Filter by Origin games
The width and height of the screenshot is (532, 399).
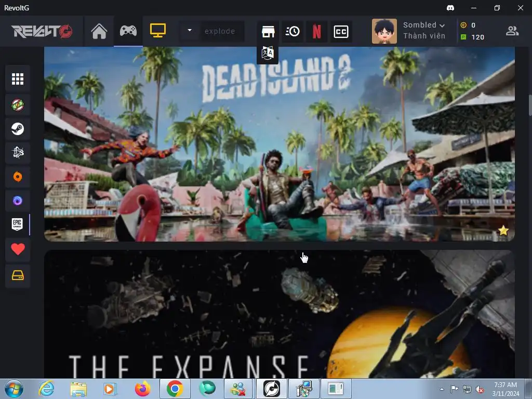(18, 177)
